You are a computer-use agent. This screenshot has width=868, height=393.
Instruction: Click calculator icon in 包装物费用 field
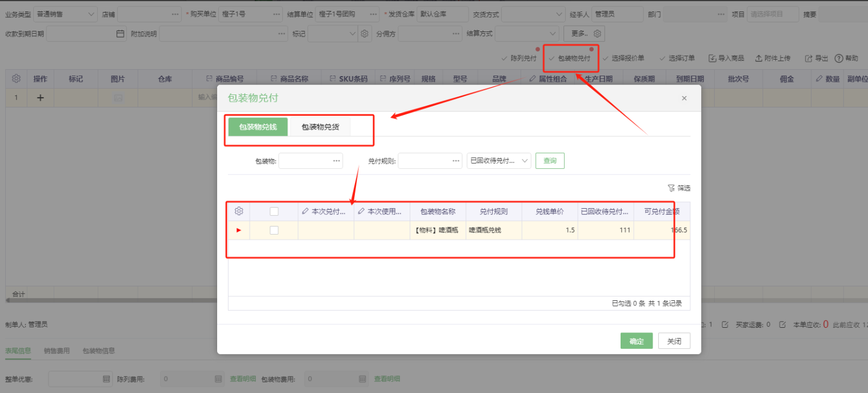click(x=362, y=379)
